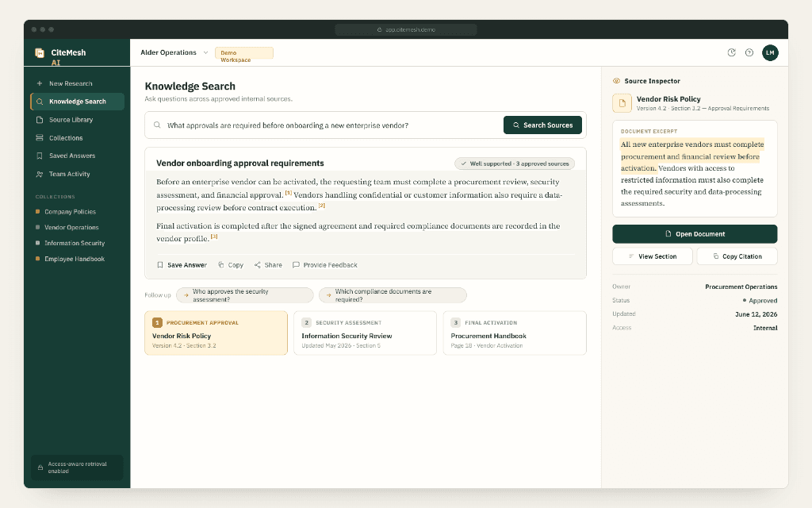Click the Open Document button

[695, 234]
